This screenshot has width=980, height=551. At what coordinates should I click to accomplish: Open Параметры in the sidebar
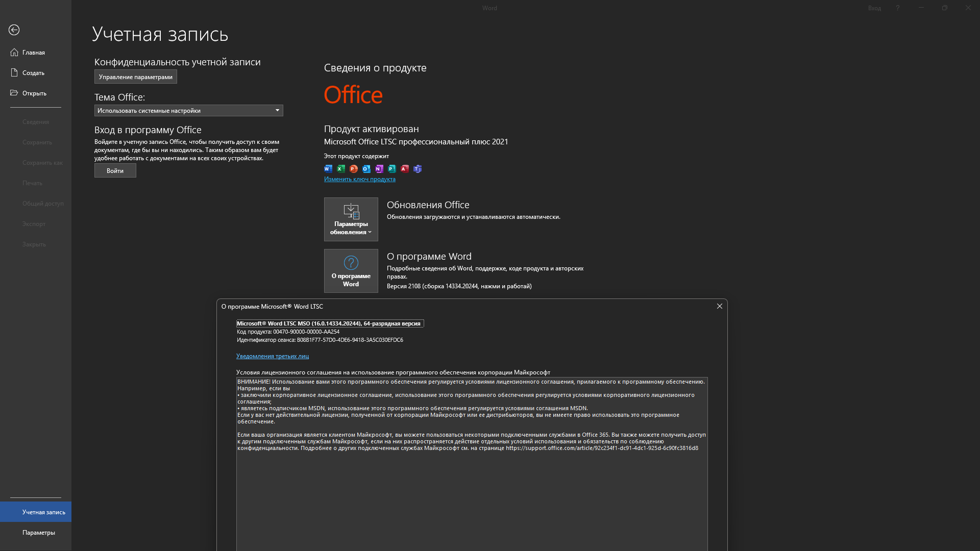[39, 533]
